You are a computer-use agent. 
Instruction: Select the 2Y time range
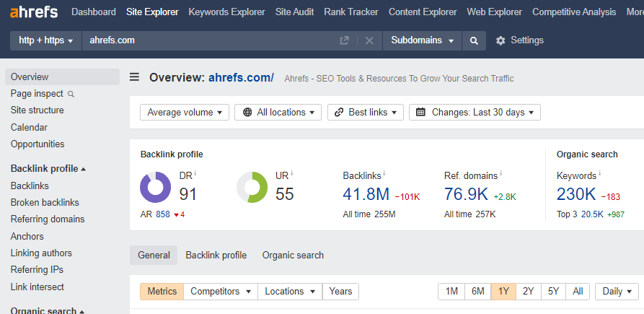coord(529,292)
